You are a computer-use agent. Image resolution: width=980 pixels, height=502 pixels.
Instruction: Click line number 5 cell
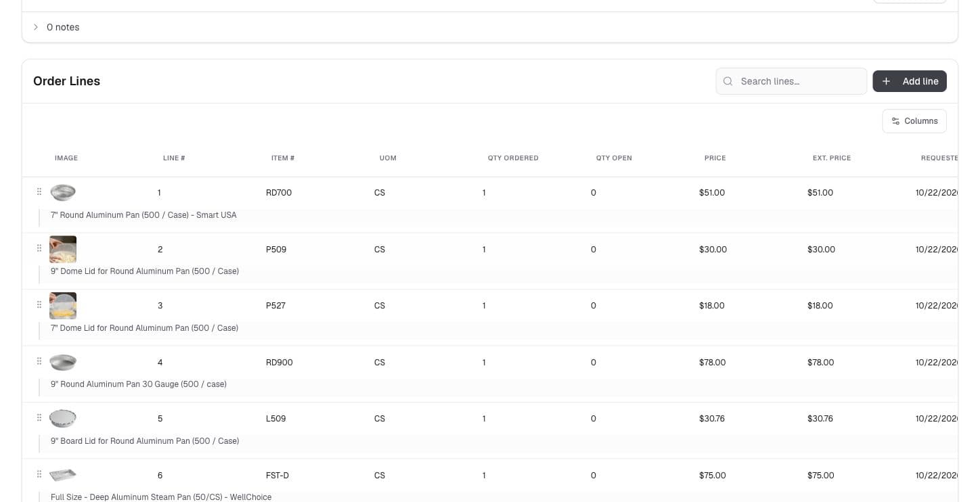(160, 419)
